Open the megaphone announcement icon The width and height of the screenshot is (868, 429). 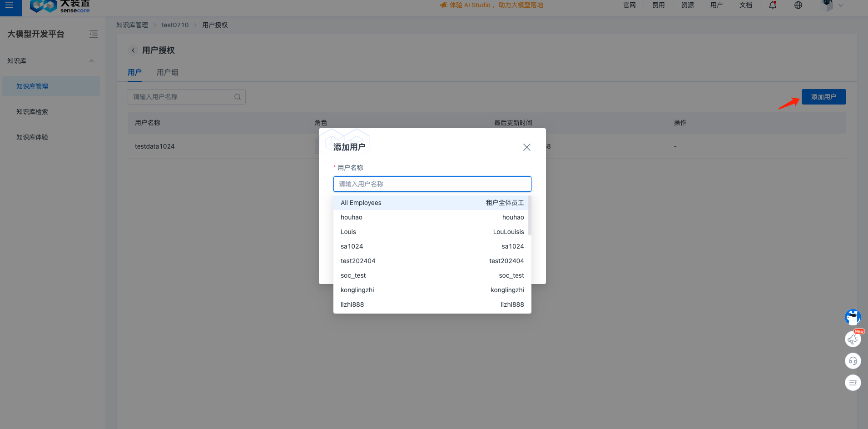[853, 339]
